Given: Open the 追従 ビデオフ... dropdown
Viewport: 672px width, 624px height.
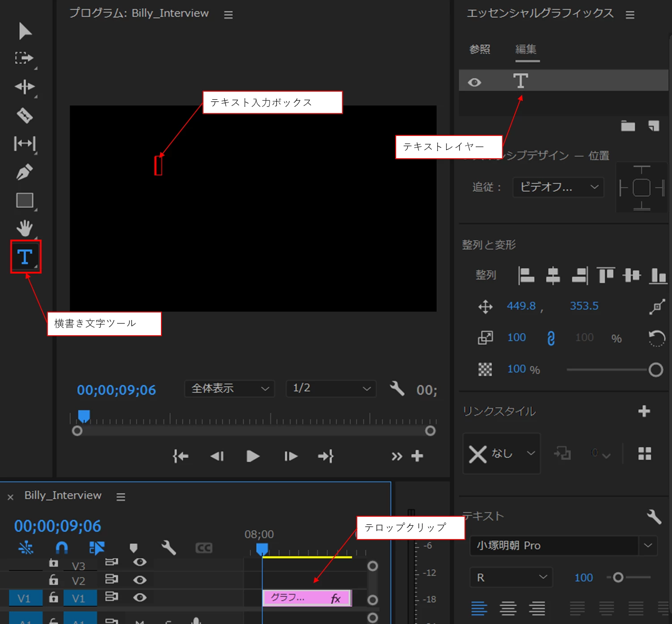Looking at the screenshot, I should [558, 187].
